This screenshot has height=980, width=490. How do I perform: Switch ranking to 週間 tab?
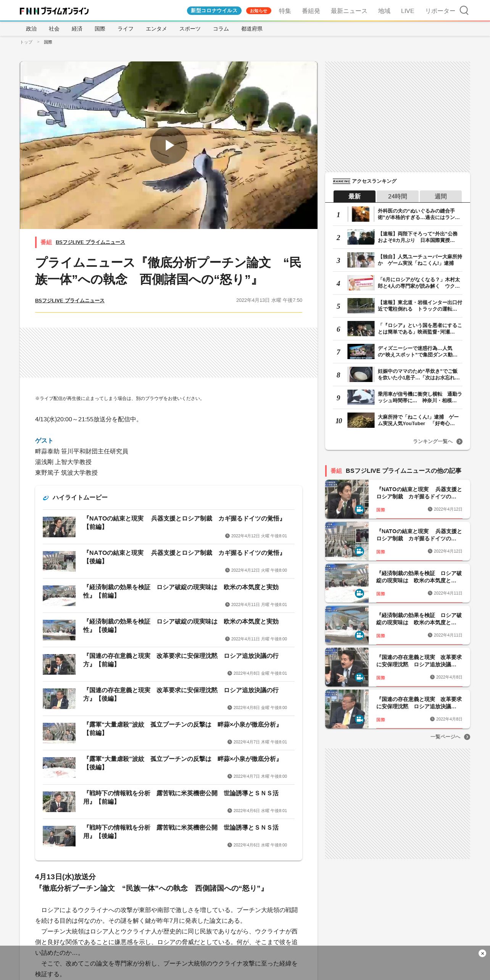tap(440, 196)
